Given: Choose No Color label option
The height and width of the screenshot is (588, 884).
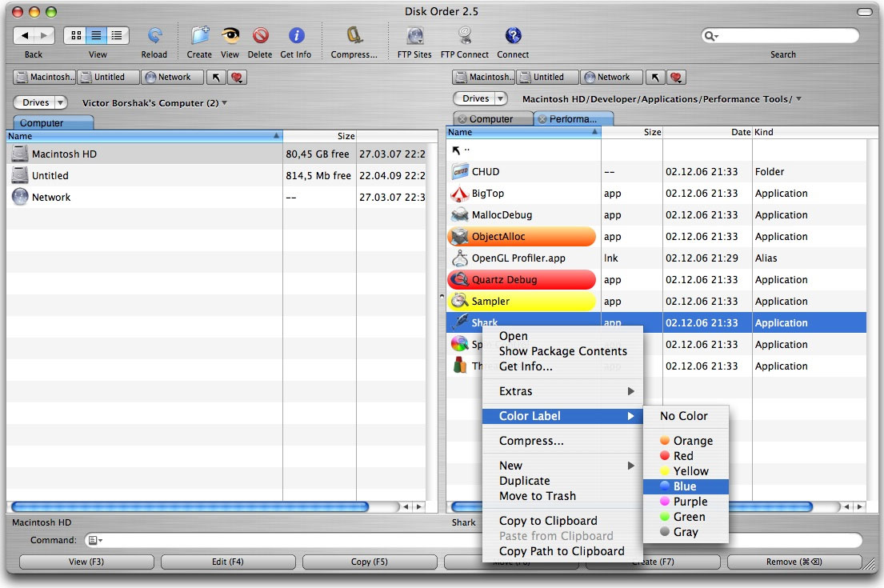Looking at the screenshot, I should point(686,416).
